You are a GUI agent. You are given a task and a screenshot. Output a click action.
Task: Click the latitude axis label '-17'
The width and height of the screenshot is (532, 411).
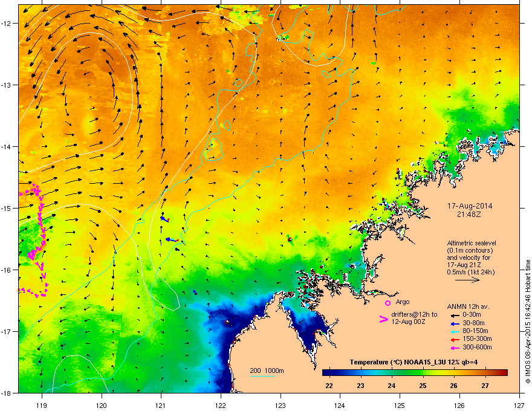point(7,331)
